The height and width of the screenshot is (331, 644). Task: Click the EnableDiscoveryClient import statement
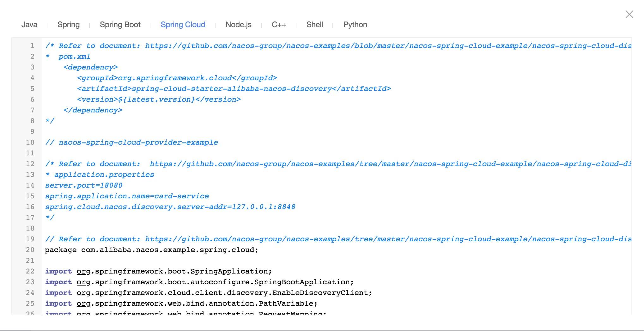point(209,293)
